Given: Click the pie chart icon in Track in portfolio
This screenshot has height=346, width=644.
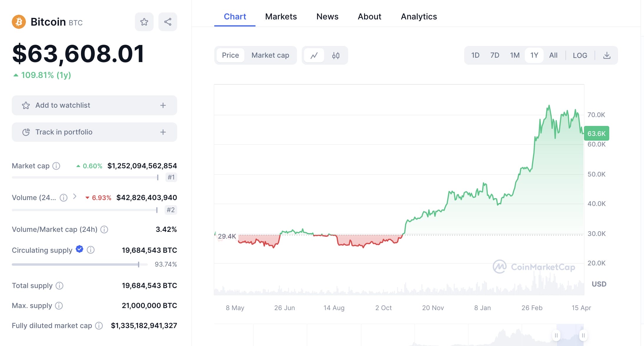Looking at the screenshot, I should click(x=26, y=132).
